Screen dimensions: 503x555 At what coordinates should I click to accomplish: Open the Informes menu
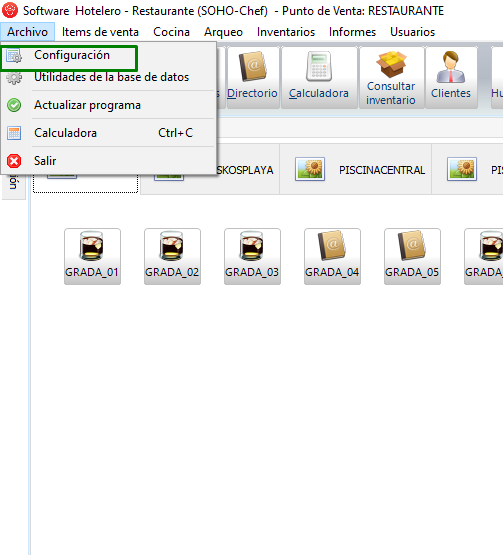pos(352,32)
